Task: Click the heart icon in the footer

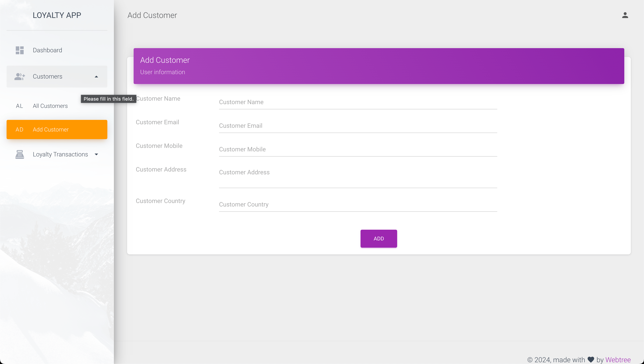Action: point(591,359)
